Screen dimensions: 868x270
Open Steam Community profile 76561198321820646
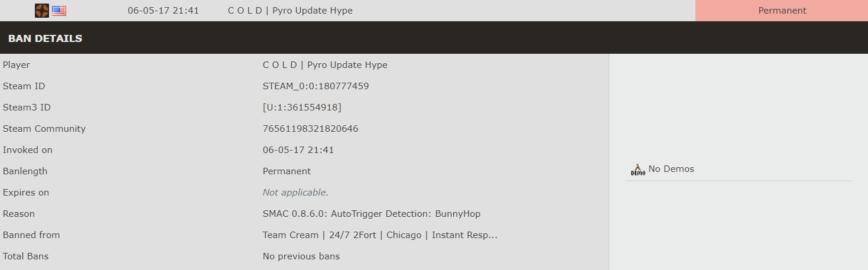point(310,129)
